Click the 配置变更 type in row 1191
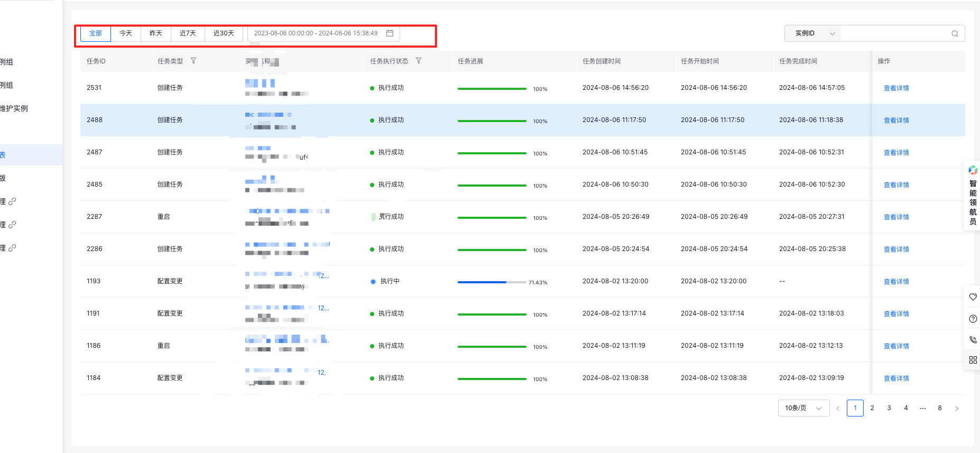Image resolution: width=980 pixels, height=453 pixels. pyautogui.click(x=170, y=313)
